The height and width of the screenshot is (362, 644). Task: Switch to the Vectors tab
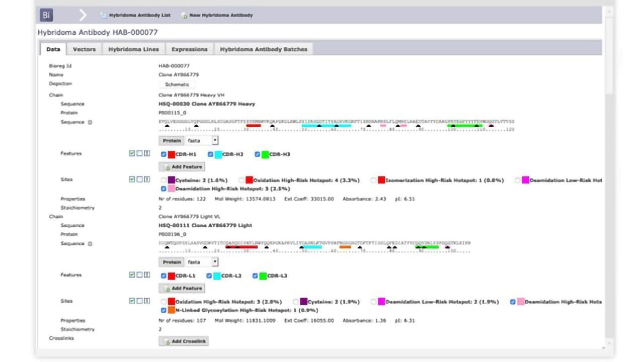pyautogui.click(x=84, y=49)
